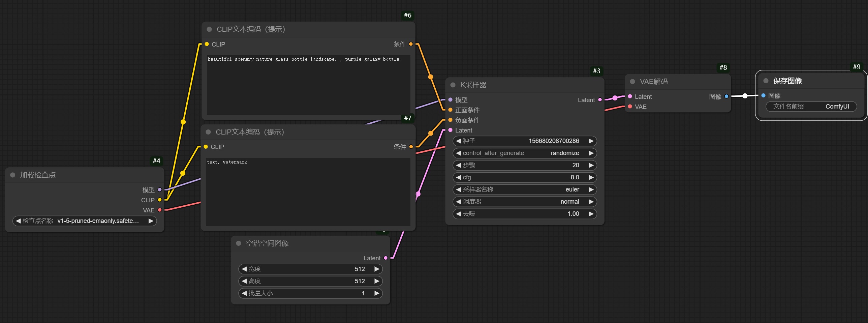Click the 空潜空间图像 Latent output socket

[385, 258]
